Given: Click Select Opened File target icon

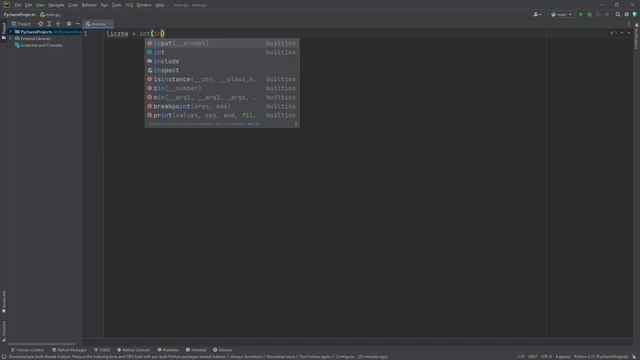Looking at the screenshot, I should tap(40, 24).
